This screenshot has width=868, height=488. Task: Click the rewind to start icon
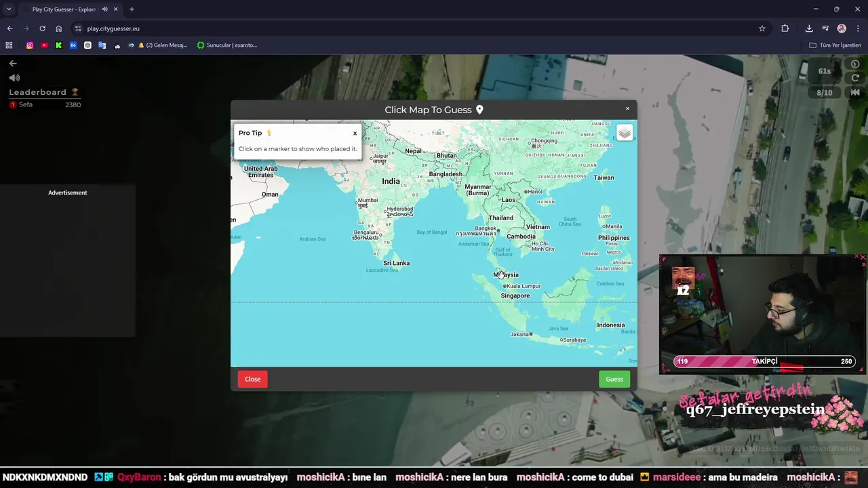pyautogui.click(x=855, y=92)
